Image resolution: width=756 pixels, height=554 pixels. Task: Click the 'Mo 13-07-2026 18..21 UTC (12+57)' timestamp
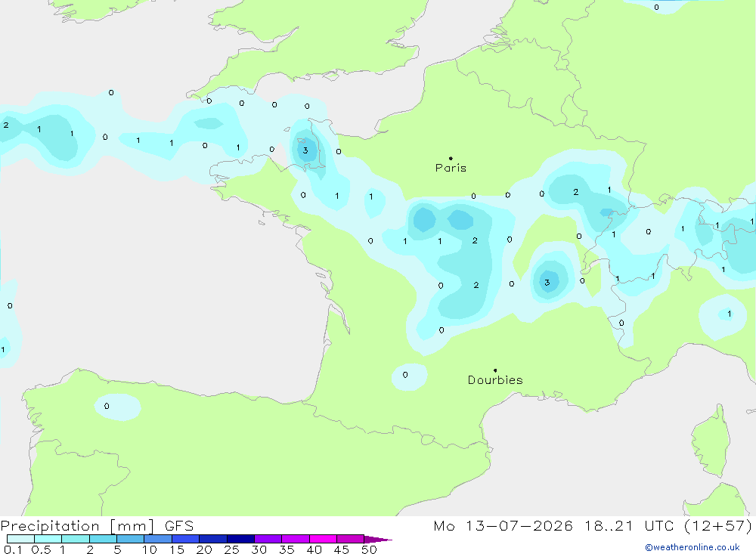593,526
